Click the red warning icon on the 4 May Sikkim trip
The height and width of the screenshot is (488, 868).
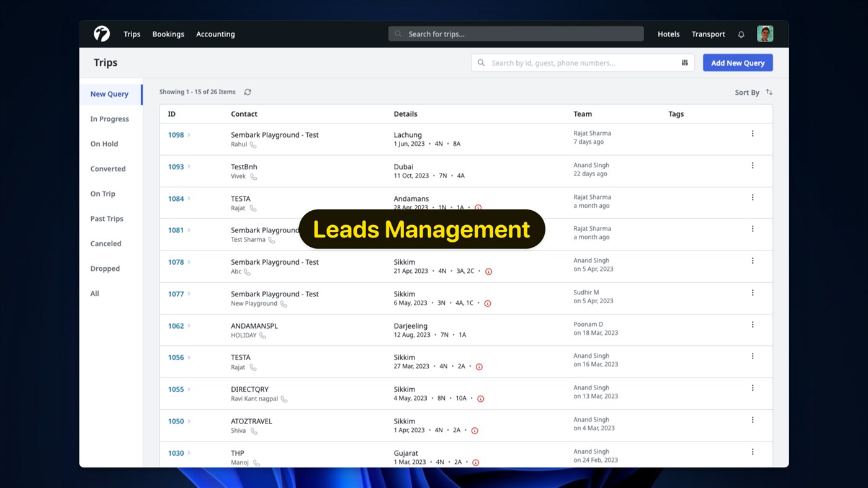tap(480, 399)
